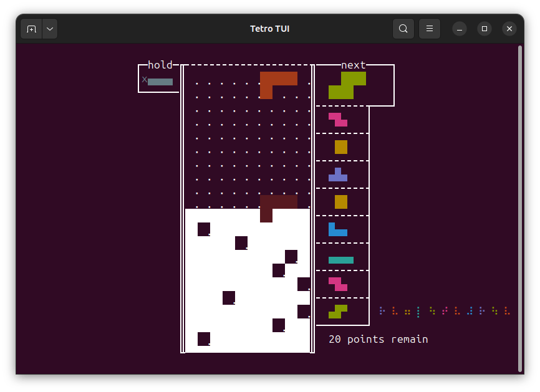This screenshot has width=540, height=392.
Task: Close the Tetro TUI window
Action: click(509, 29)
